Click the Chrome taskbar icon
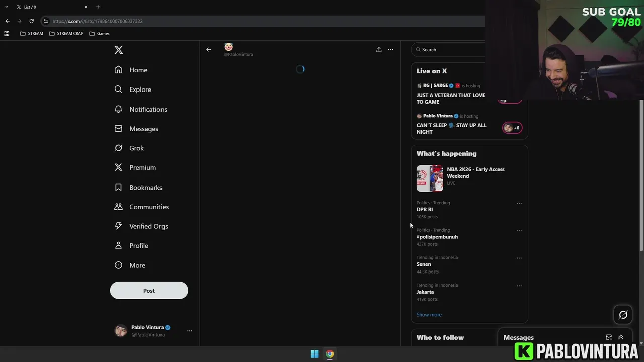Viewport: 644px width, 362px height. click(x=330, y=354)
